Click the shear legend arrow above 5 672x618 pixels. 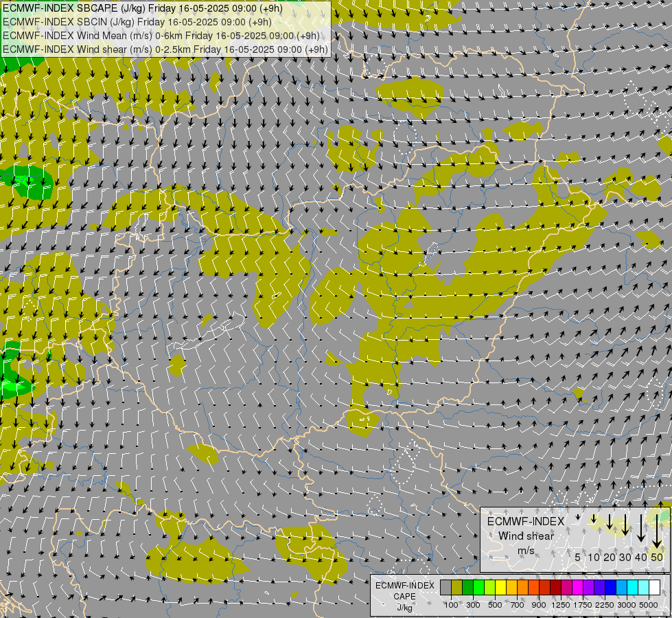(578, 517)
